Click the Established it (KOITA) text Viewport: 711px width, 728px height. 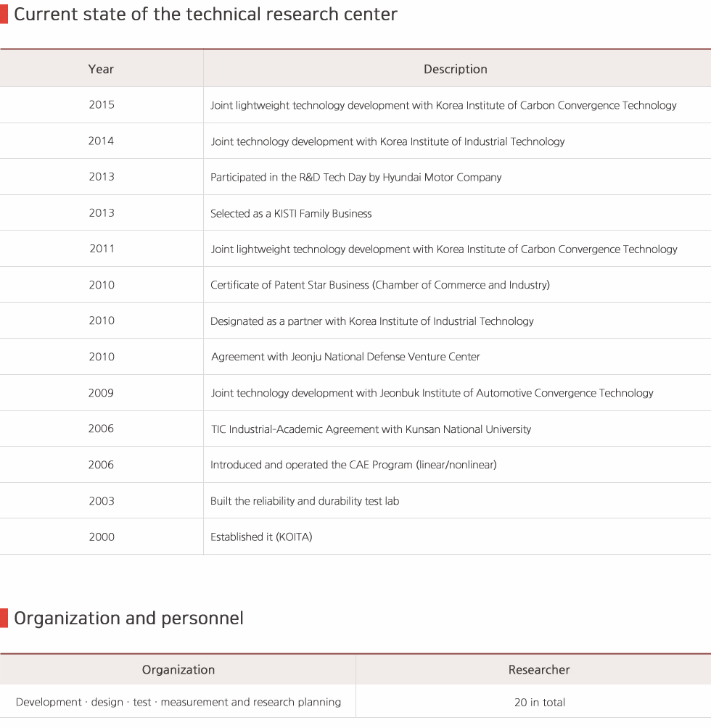point(261,537)
